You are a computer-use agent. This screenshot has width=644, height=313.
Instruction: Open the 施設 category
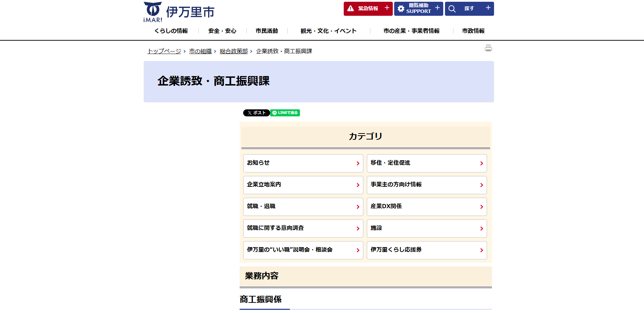427,229
